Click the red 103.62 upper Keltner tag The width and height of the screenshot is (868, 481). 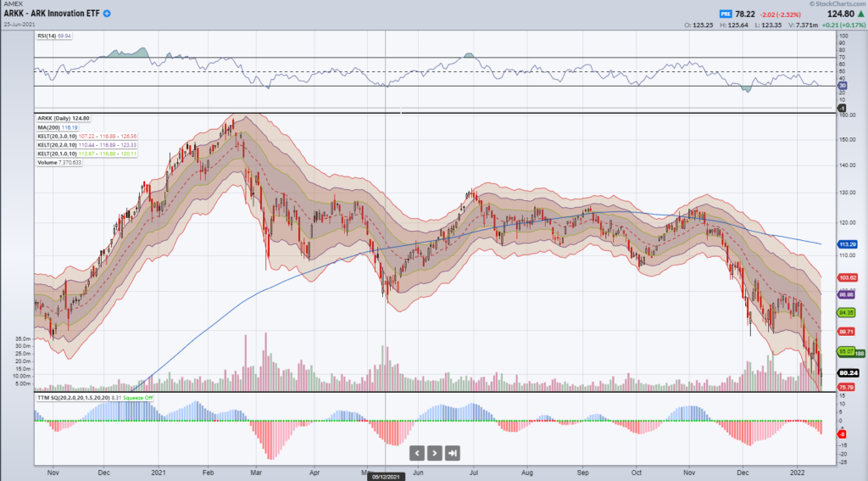point(848,277)
